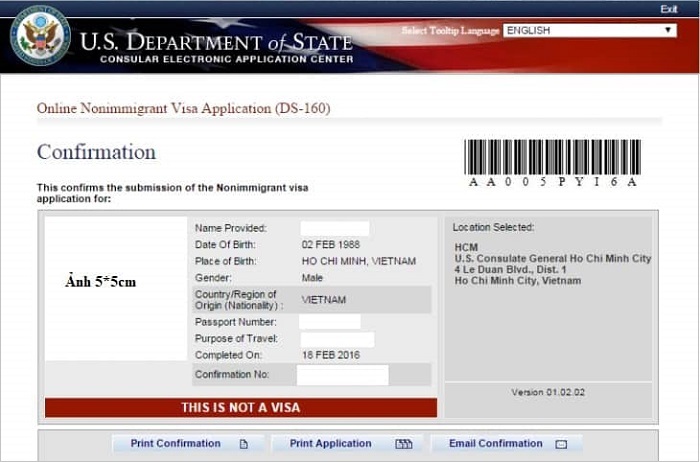The width and height of the screenshot is (700, 462).
Task: Click the date of birth 02 FEB 1988
Action: [331, 245]
